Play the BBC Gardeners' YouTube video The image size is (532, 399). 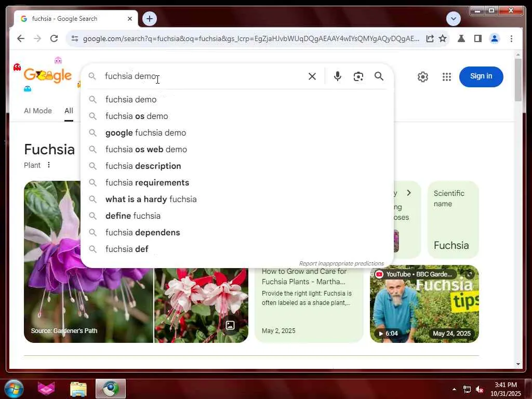pos(424,303)
